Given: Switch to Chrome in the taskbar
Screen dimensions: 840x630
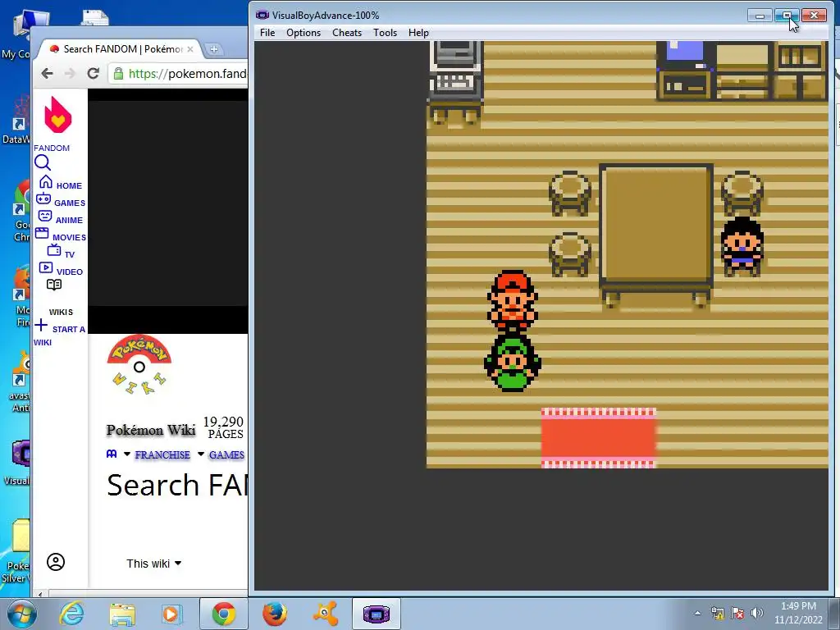Looking at the screenshot, I should tap(223, 614).
